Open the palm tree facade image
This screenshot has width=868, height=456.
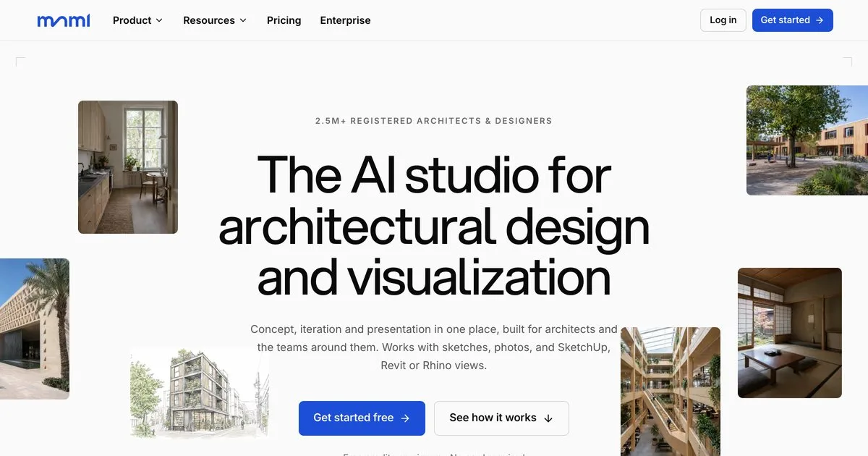coord(35,329)
